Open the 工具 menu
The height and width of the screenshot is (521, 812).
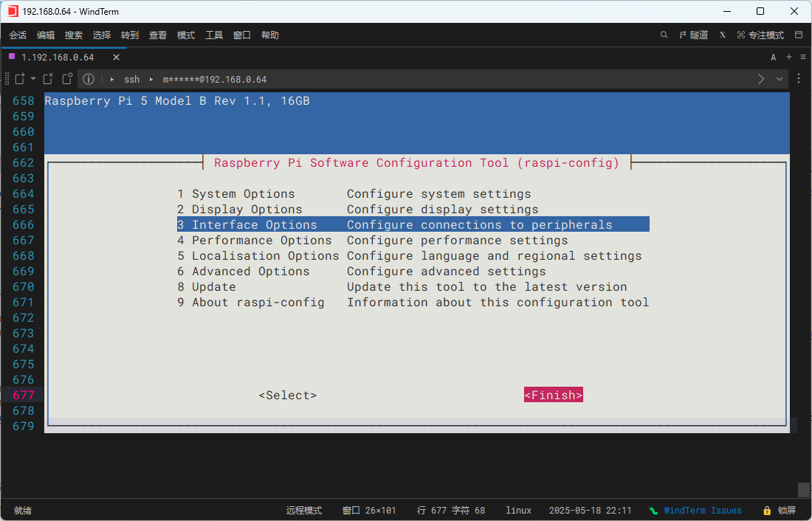(x=214, y=35)
